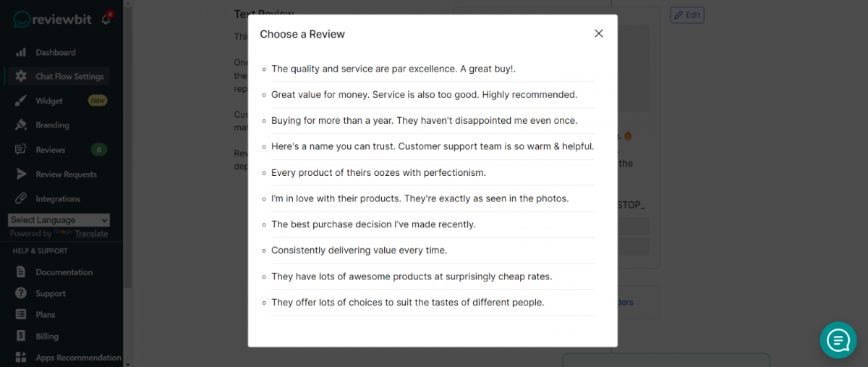The height and width of the screenshot is (367, 868).
Task: Open the chat support bubble icon
Action: [838, 339]
